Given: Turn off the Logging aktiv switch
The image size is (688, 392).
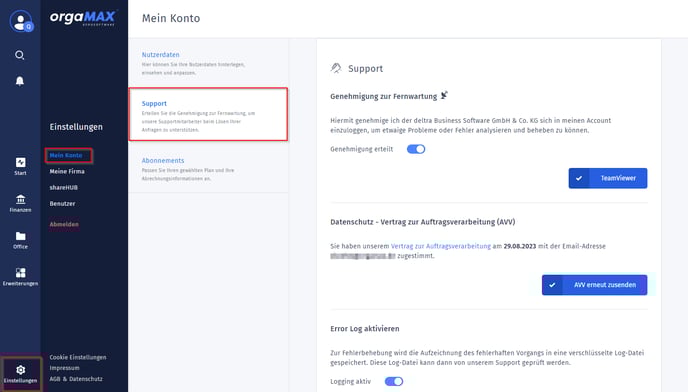Looking at the screenshot, I should pyautogui.click(x=394, y=381).
